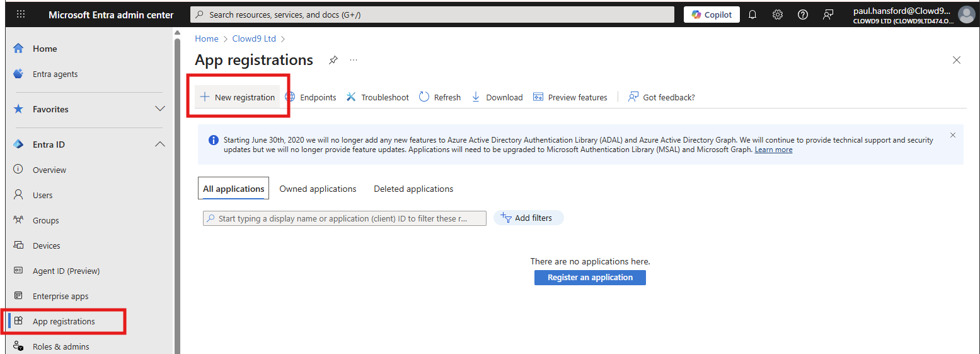Click the Entra ID diamond icon
This screenshot has height=354, width=980.
point(19,145)
